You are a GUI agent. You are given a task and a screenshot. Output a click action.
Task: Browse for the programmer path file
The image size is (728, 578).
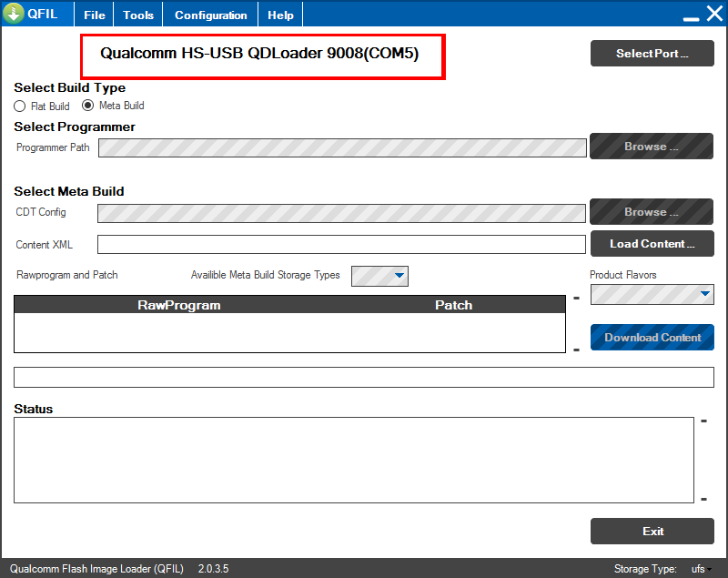pyautogui.click(x=652, y=147)
